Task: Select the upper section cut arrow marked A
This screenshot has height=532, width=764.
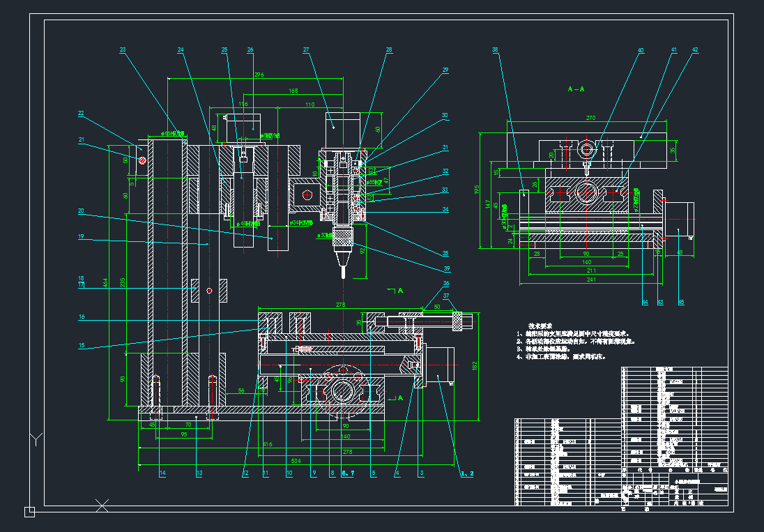Action: (x=397, y=290)
